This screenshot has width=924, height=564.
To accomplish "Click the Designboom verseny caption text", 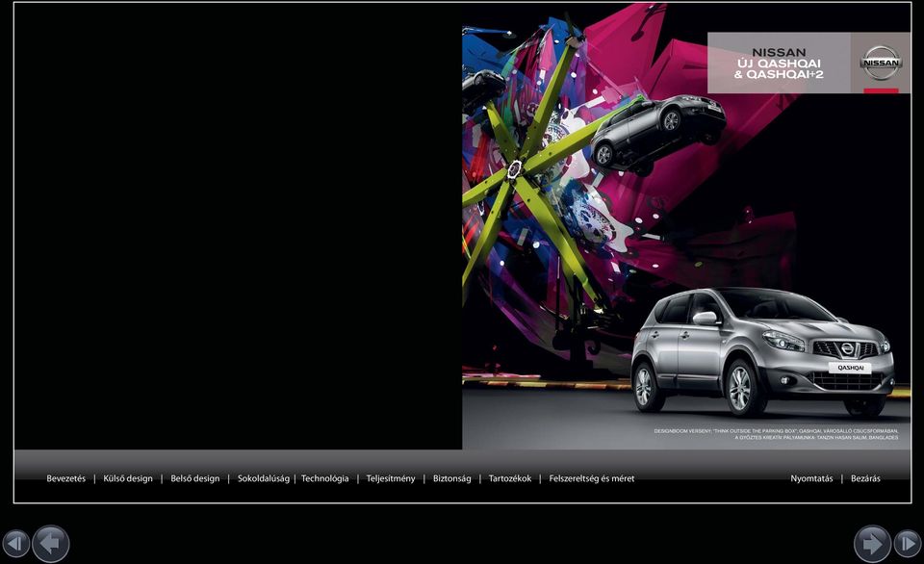I will point(776,434).
